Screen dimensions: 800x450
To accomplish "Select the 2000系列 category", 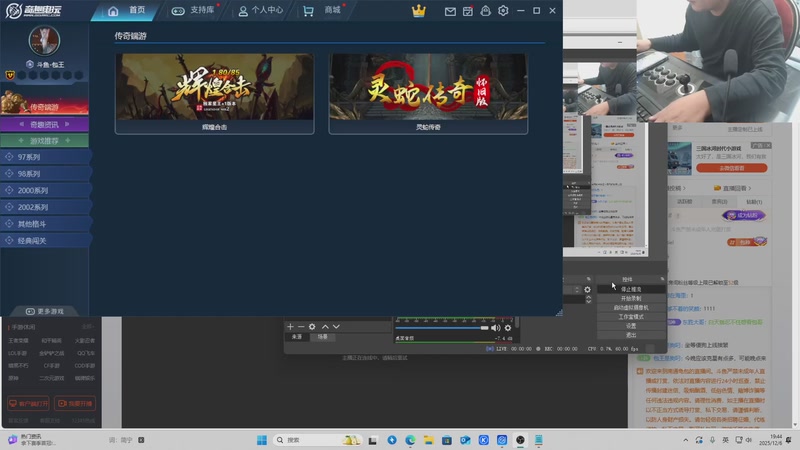I will 45,191.
